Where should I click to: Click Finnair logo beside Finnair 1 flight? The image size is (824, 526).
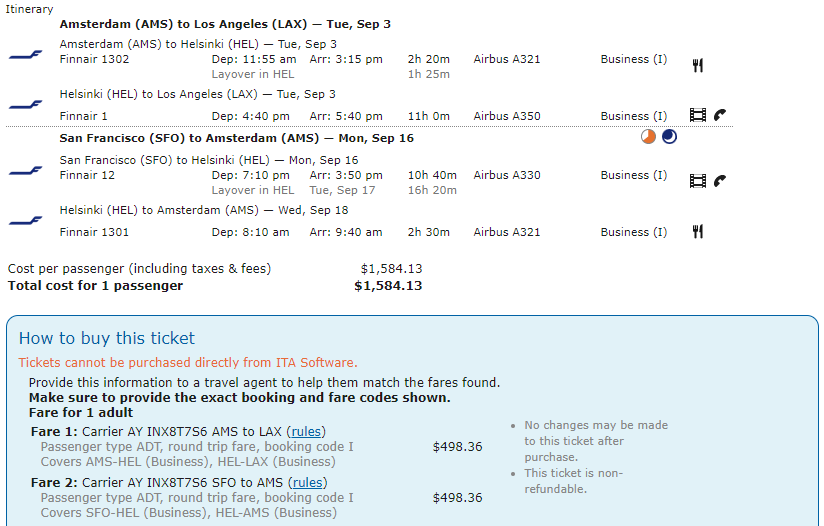[25, 105]
